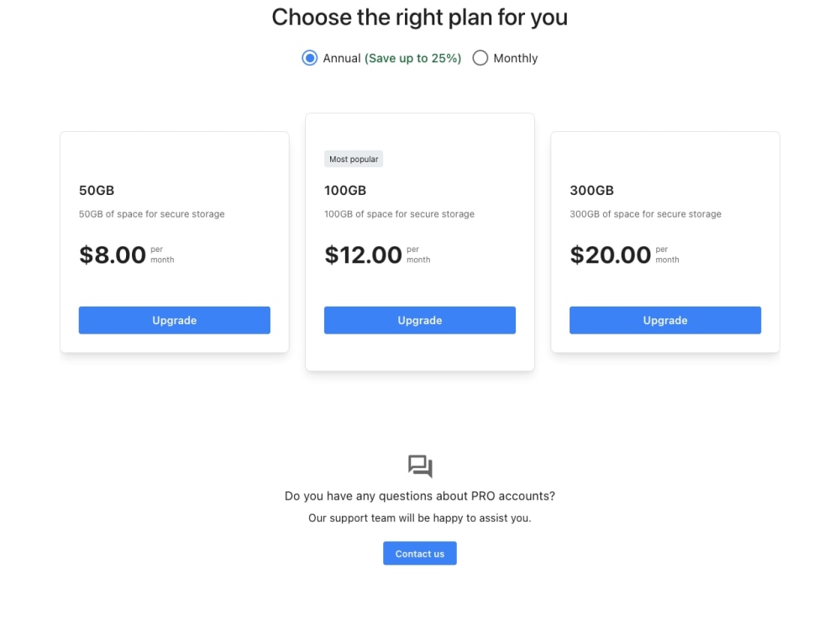The width and height of the screenshot is (840, 630).
Task: Click the 50GB plan title
Action: click(97, 191)
